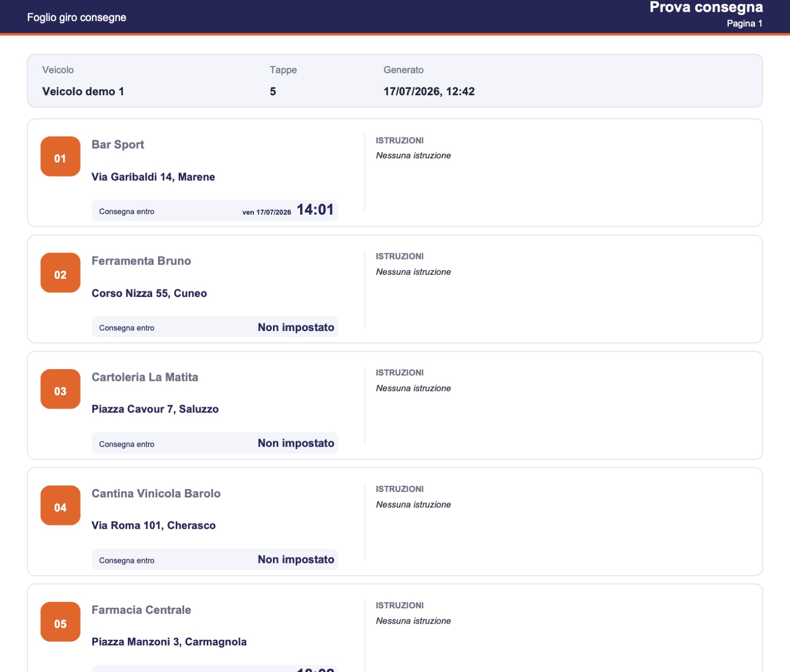Viewport: 790px width, 672px height.
Task: Click address Via Roma 101, Cherasco
Action: click(154, 525)
